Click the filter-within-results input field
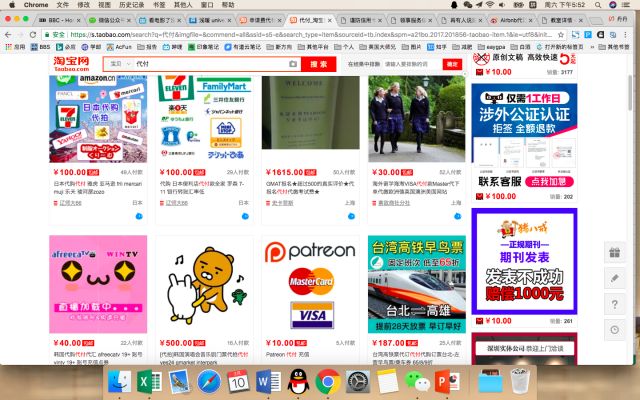 [x=412, y=64]
